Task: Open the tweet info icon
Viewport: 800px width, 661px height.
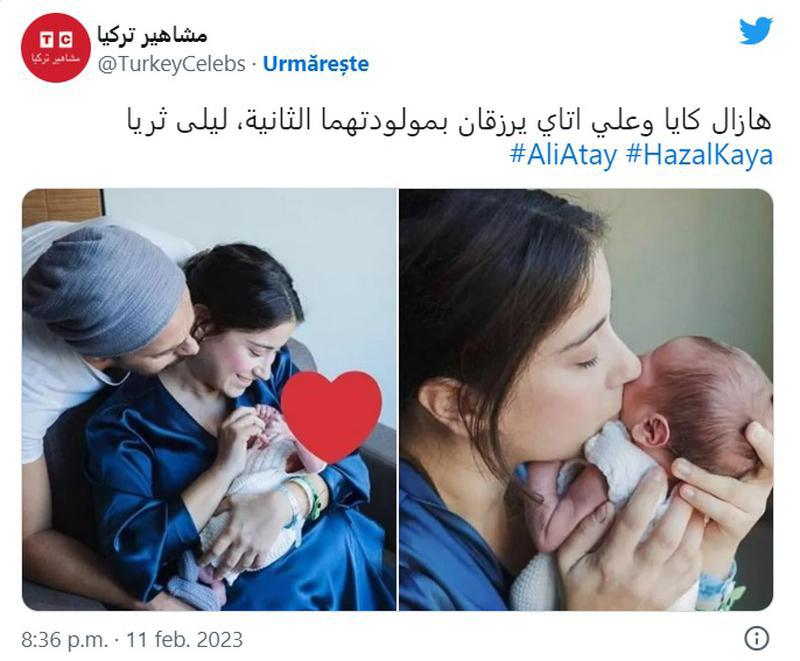Action: (757, 638)
